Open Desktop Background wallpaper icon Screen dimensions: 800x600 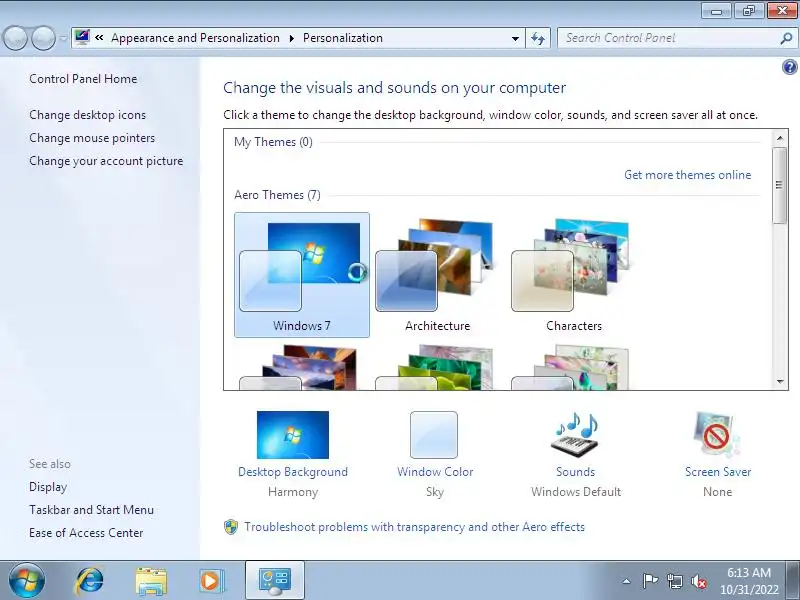click(x=293, y=435)
